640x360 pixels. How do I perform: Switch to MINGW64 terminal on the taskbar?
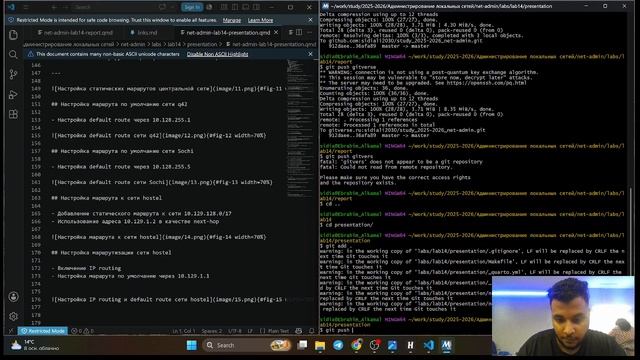447,345
